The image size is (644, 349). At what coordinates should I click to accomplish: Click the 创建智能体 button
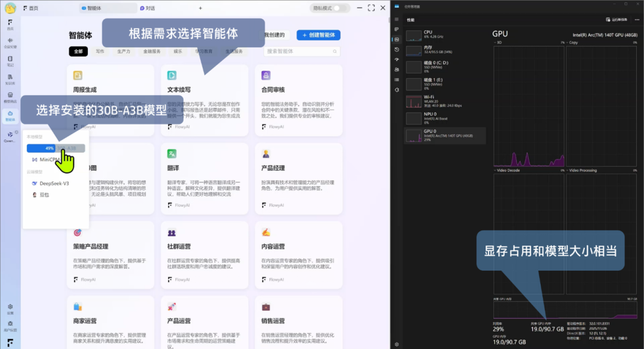(318, 35)
